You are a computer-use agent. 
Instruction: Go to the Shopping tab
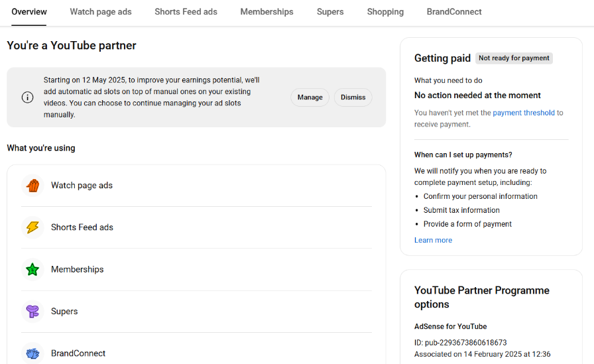385,12
